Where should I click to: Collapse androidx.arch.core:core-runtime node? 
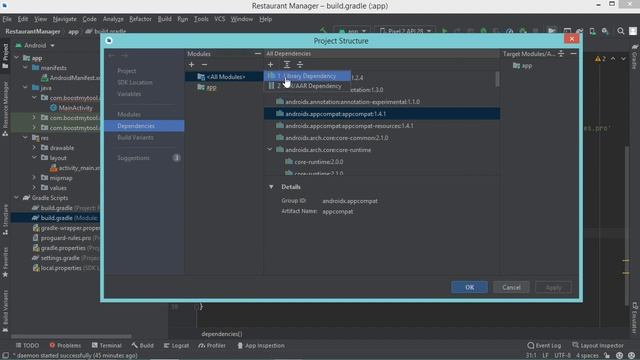click(270, 150)
